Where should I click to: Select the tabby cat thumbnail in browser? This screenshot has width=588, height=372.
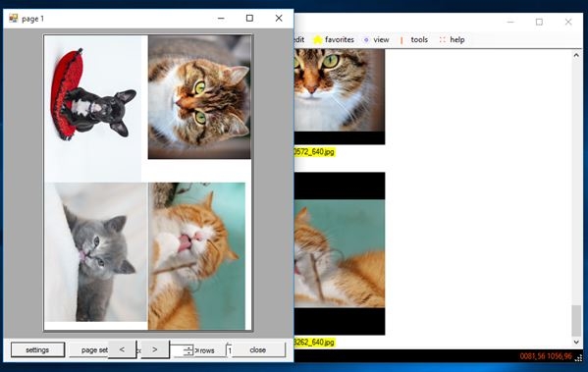tap(340, 96)
